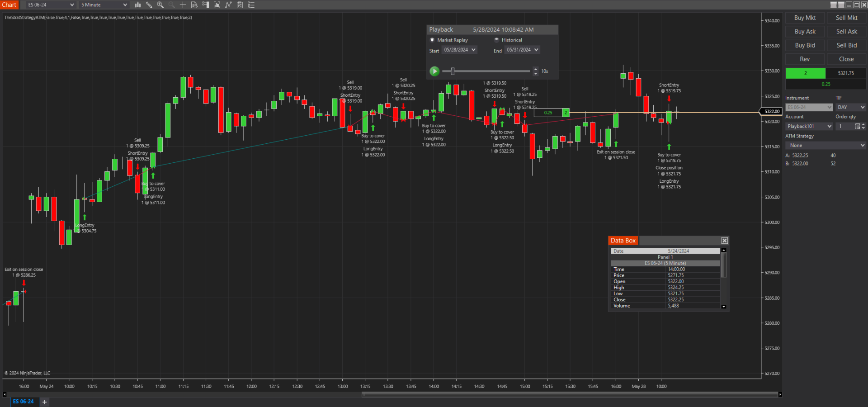Click the zoom out magnifier icon
The height and width of the screenshot is (407, 868).
pos(172,5)
